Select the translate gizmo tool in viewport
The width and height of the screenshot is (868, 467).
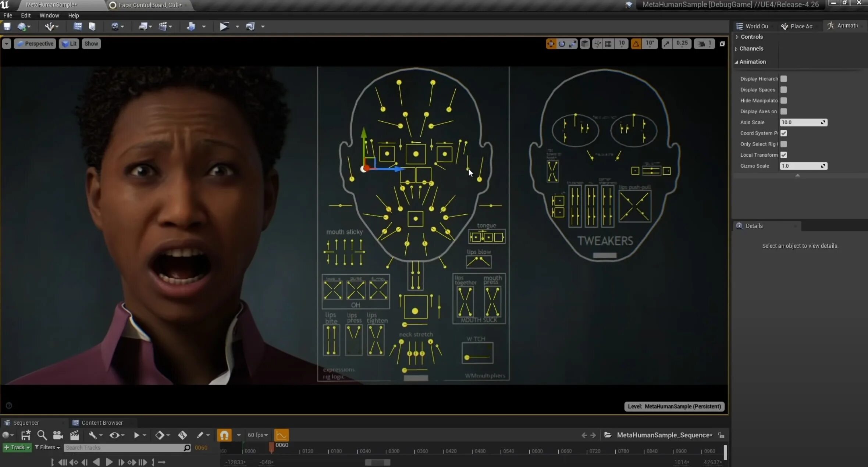coord(551,44)
